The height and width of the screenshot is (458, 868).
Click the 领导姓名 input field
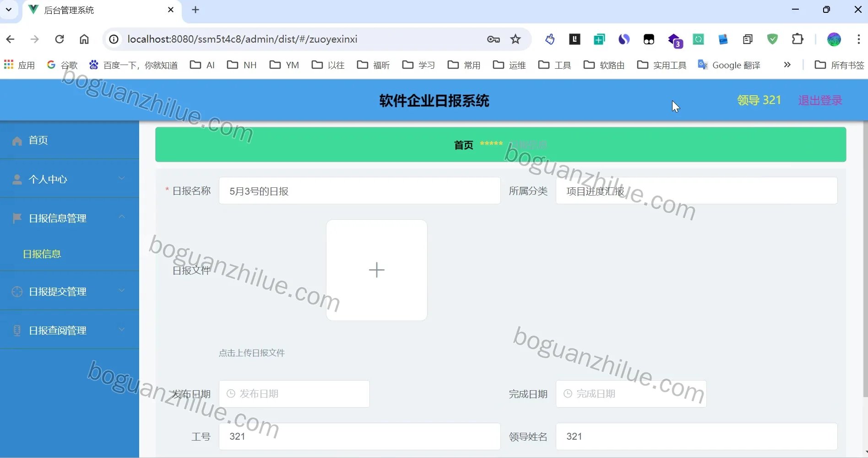tap(696, 436)
